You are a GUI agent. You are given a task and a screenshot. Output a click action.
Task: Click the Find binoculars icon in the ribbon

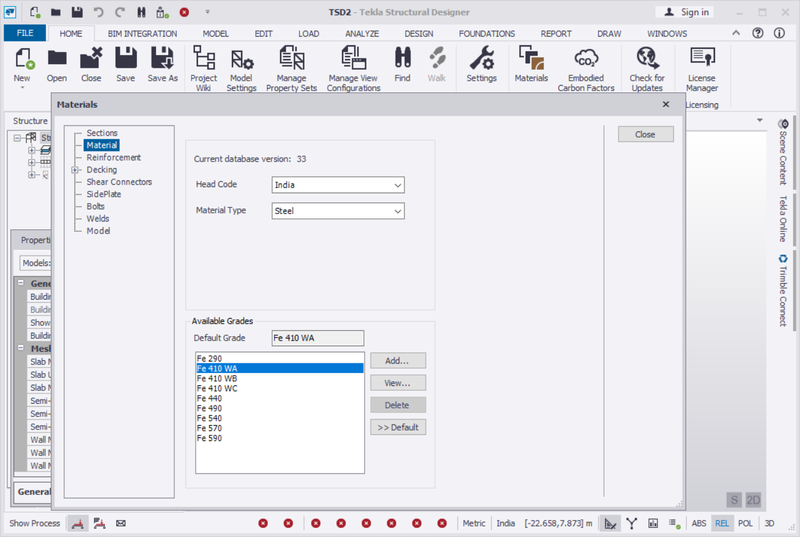403,58
